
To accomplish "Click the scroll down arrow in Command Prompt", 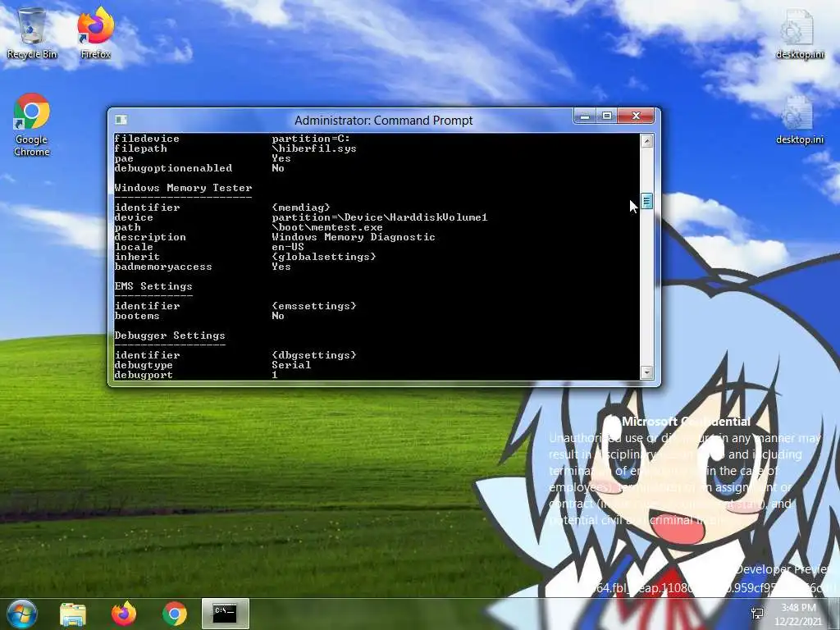I will [x=646, y=372].
